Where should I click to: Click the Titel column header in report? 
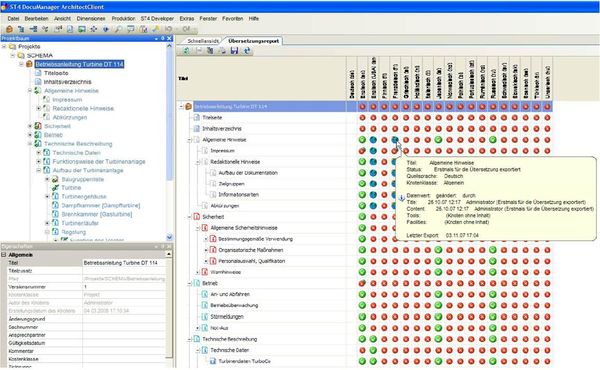coord(261,78)
